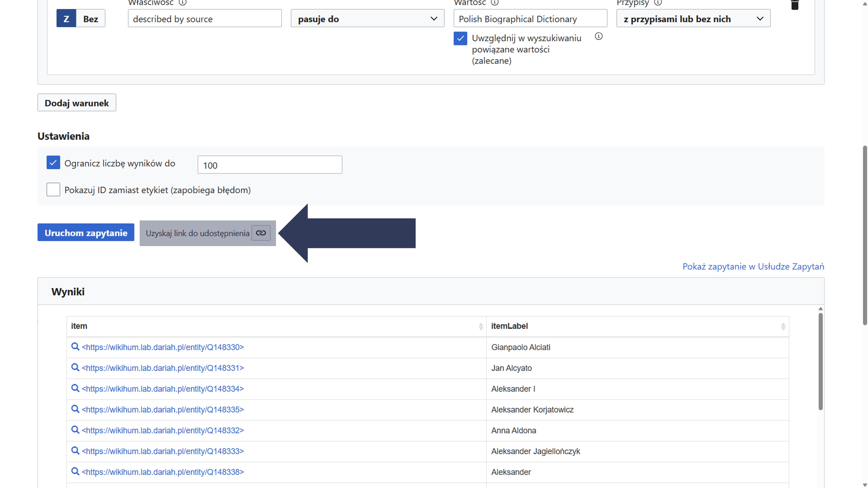Click magnifier icon beside Q148331 entity
The height and width of the screenshot is (488, 868).
(x=75, y=367)
